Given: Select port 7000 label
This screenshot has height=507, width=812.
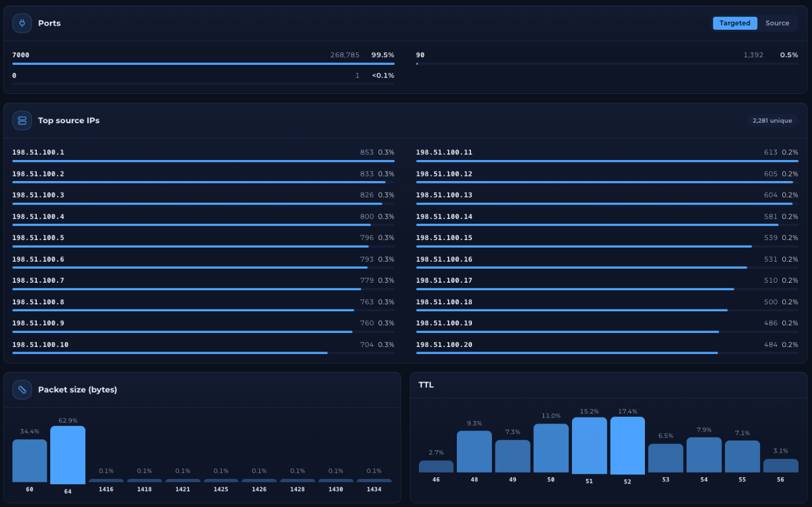Looking at the screenshot, I should pos(21,55).
